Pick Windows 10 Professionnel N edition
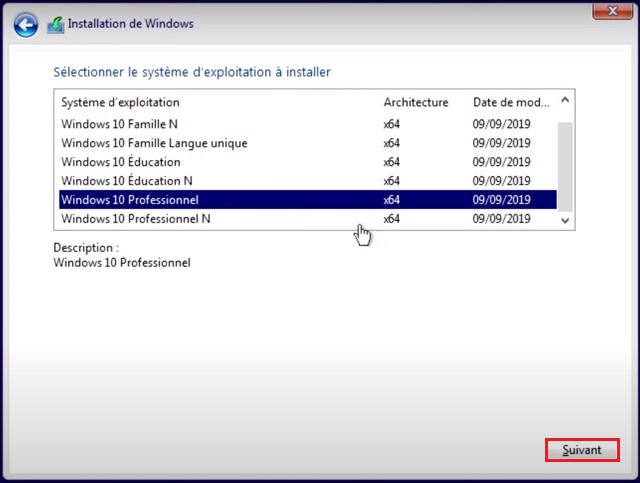 tap(308, 218)
